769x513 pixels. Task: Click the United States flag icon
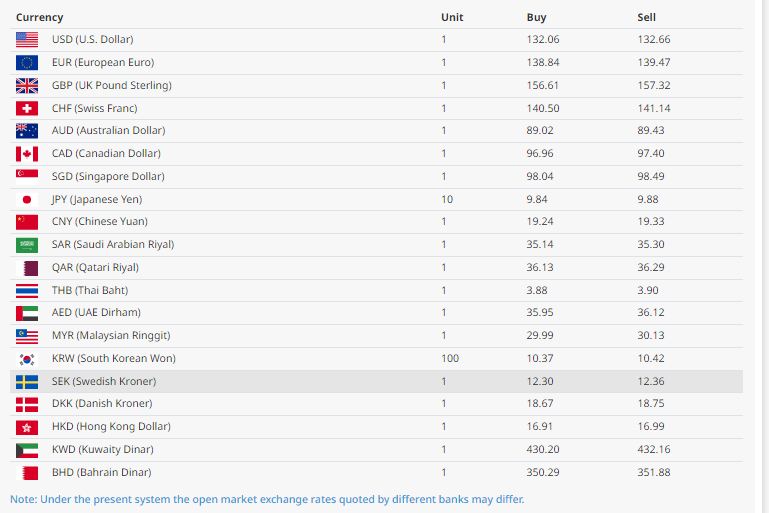(27, 40)
